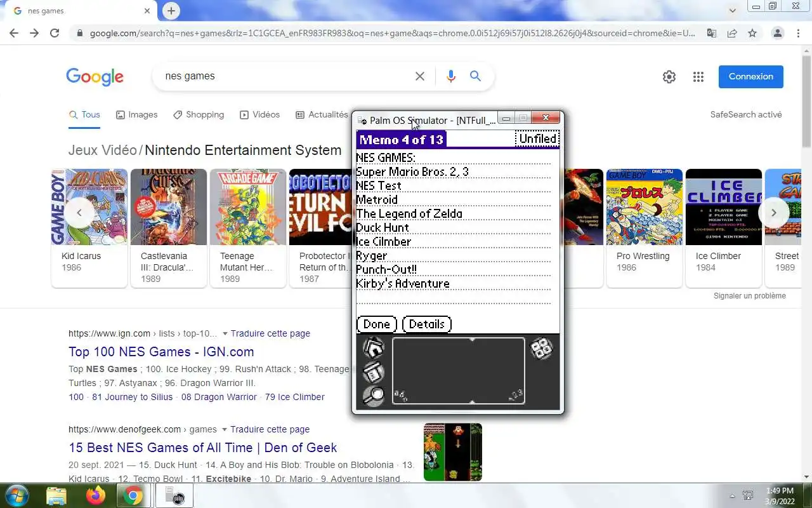812x508 pixels.
Task: Open the Chrome profile icon
Action: [778, 33]
